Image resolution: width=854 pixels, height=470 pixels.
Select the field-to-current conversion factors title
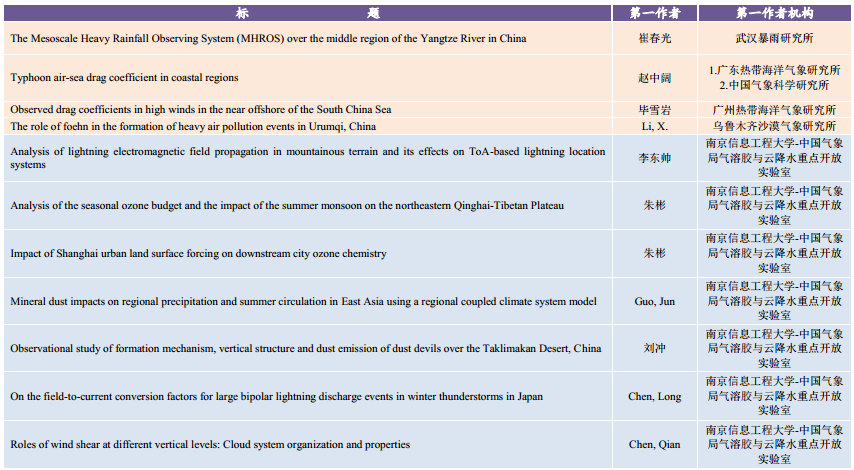tap(276, 396)
